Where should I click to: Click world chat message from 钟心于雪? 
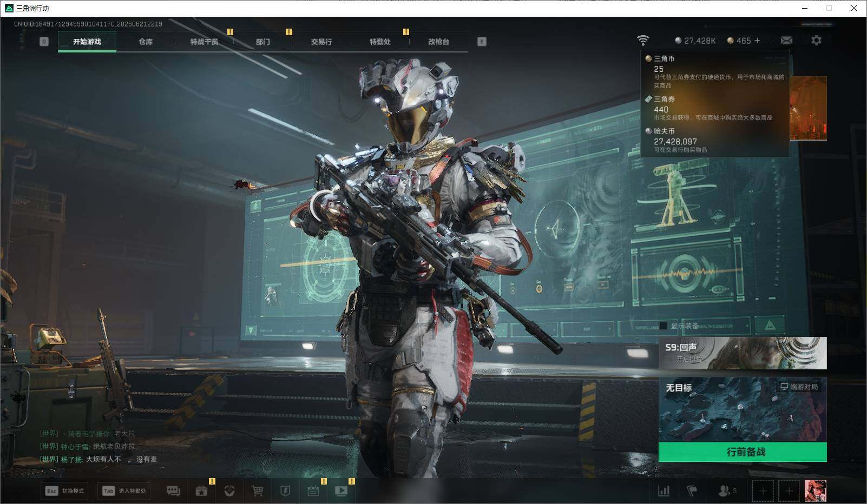(x=88, y=446)
